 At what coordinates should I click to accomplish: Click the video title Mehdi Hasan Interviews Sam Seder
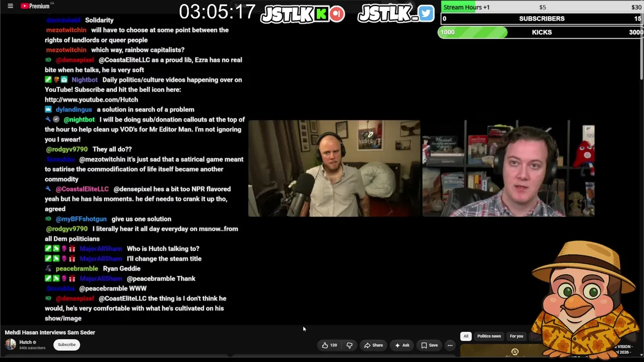tap(50, 332)
